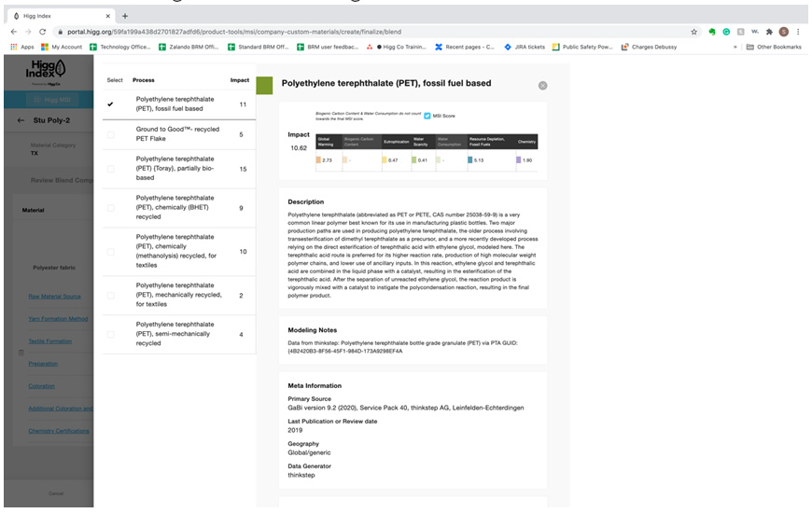Check PET semi-mechanically recycled checkbox
Viewport: 812px width, 513px height.
(x=110, y=335)
